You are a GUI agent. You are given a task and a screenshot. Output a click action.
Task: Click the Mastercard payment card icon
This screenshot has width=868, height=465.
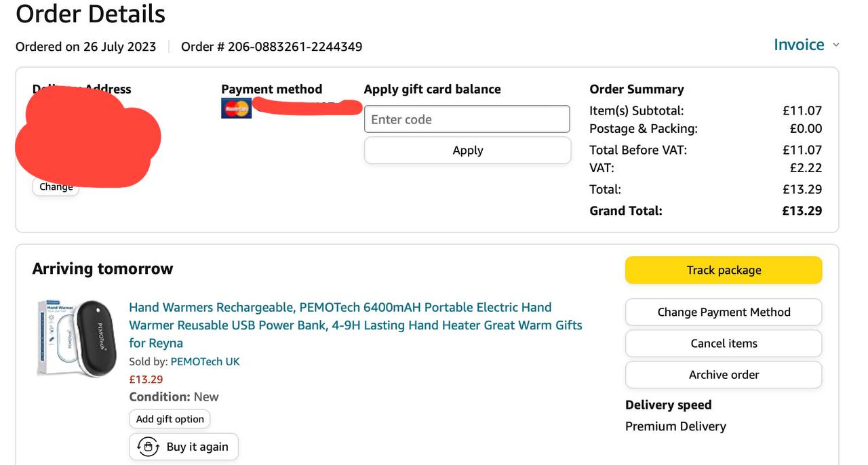point(236,108)
